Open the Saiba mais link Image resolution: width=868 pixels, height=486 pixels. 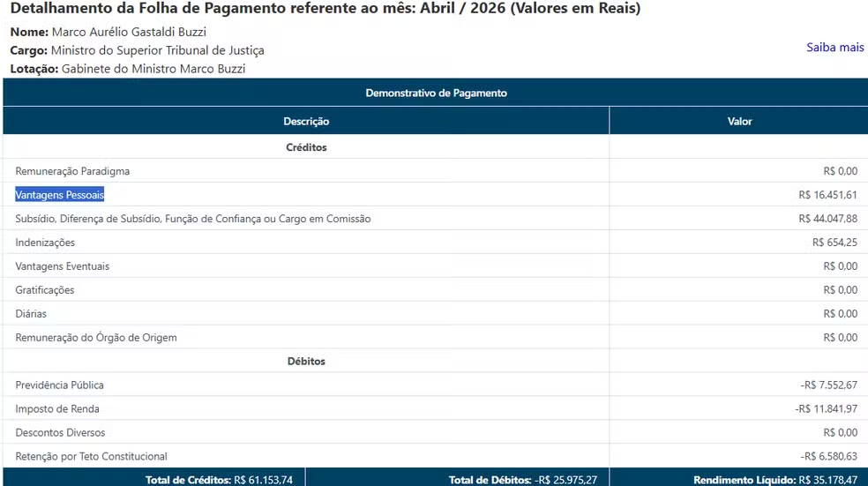[834, 48]
